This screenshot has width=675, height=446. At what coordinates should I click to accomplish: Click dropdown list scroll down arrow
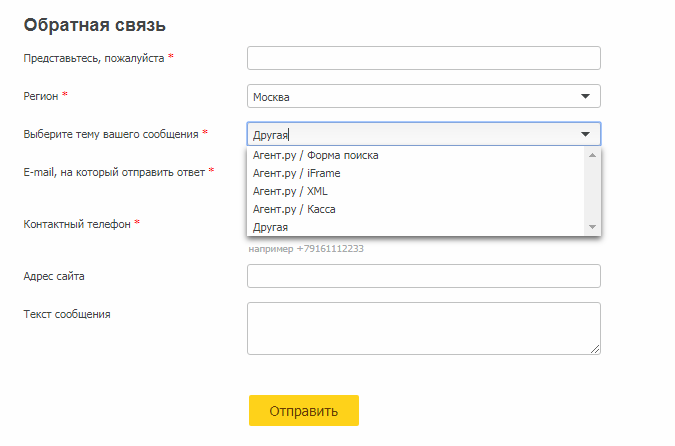[x=592, y=227]
